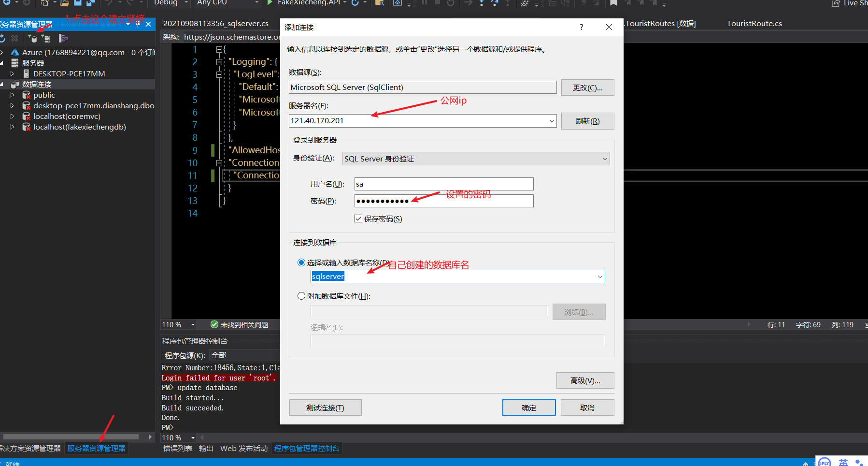Click the group-by-type icon in Server Explorer toolbar
Viewport: 868px width, 466px height.
[x=63, y=38]
